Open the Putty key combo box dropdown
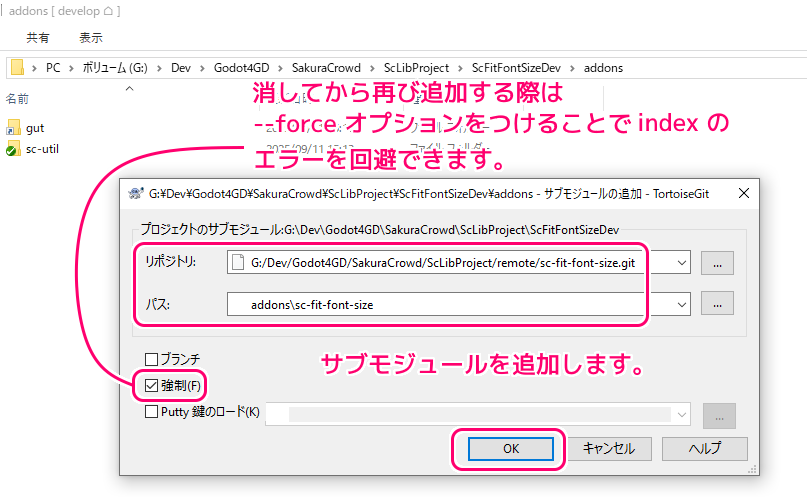The height and width of the screenshot is (497, 807). tap(682, 415)
